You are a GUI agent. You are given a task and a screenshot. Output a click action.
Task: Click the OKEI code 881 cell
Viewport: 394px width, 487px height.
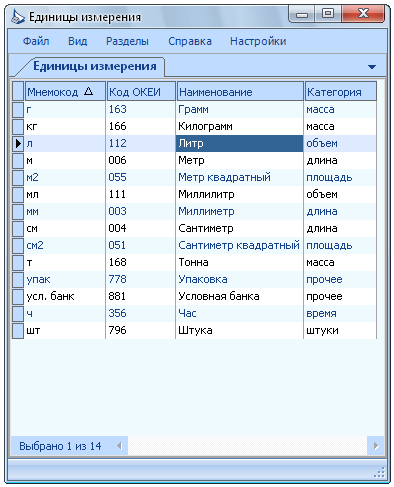pyautogui.click(x=141, y=297)
